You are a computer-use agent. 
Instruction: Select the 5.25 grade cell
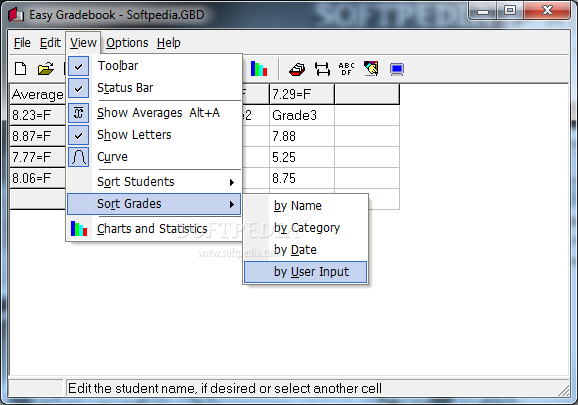pos(302,157)
